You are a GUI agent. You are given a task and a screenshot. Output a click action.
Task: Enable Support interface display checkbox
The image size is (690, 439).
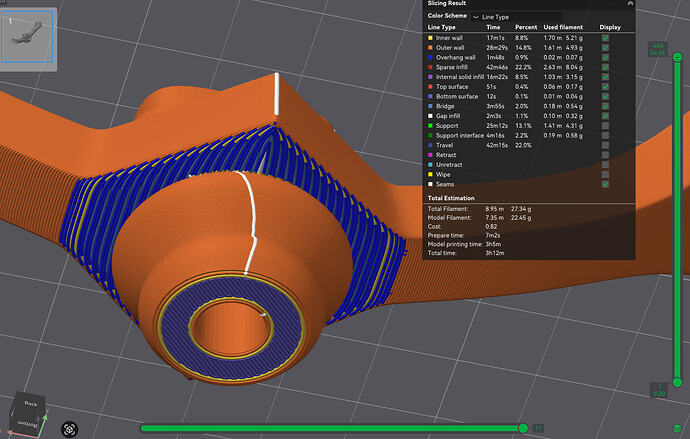[606, 135]
